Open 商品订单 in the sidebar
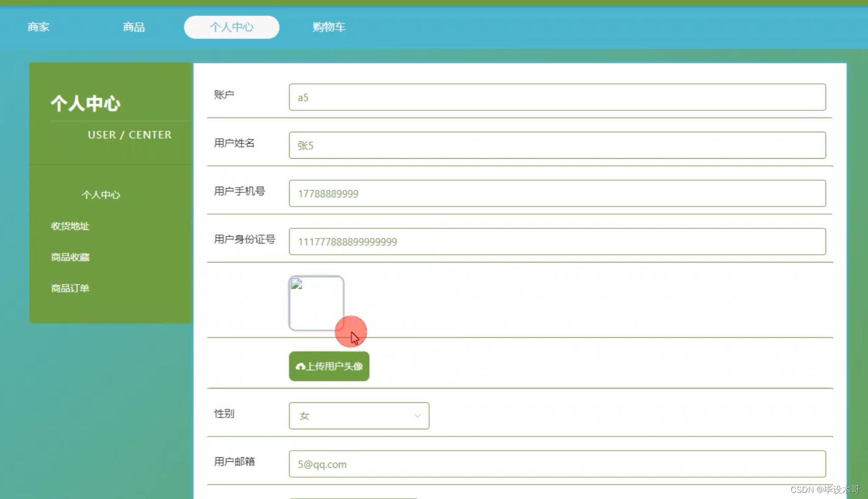The image size is (868, 499). pos(70,288)
